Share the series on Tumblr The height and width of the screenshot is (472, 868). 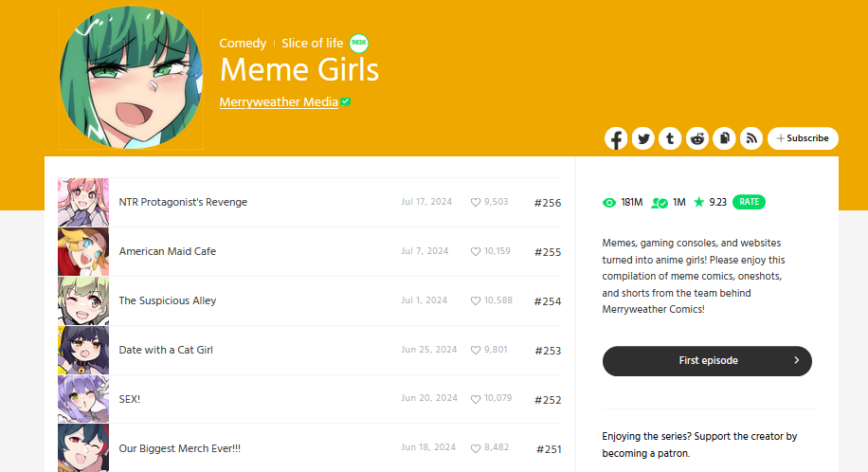pyautogui.click(x=670, y=138)
